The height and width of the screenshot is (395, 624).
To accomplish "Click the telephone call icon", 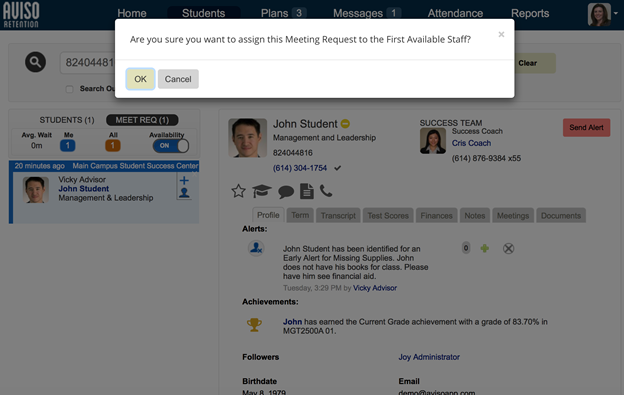I will [x=326, y=191].
